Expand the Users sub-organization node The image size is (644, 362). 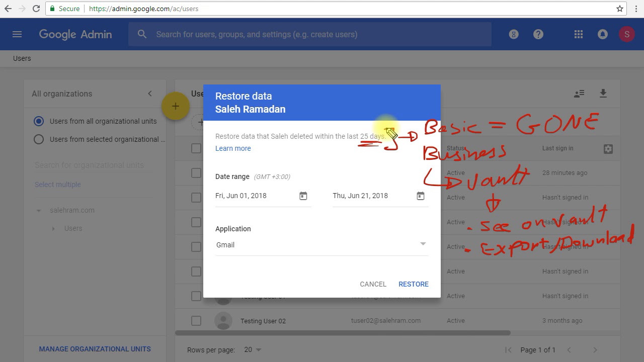54,229
